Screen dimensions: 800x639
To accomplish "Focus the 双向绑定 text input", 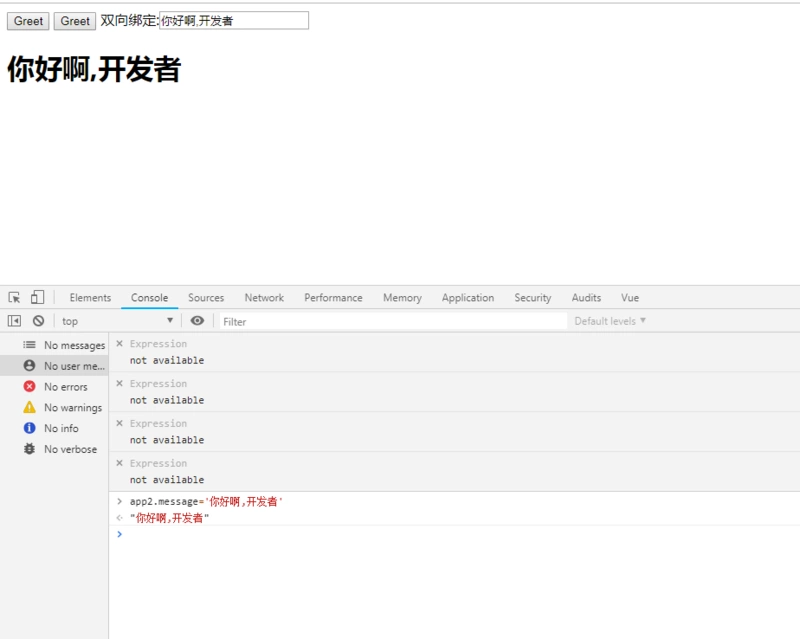I will (234, 20).
